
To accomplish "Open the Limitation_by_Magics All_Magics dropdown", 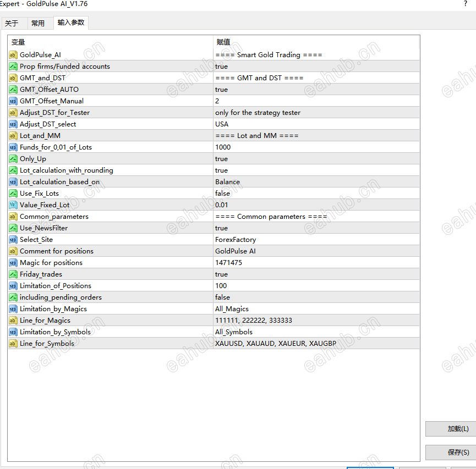I will point(316,309).
